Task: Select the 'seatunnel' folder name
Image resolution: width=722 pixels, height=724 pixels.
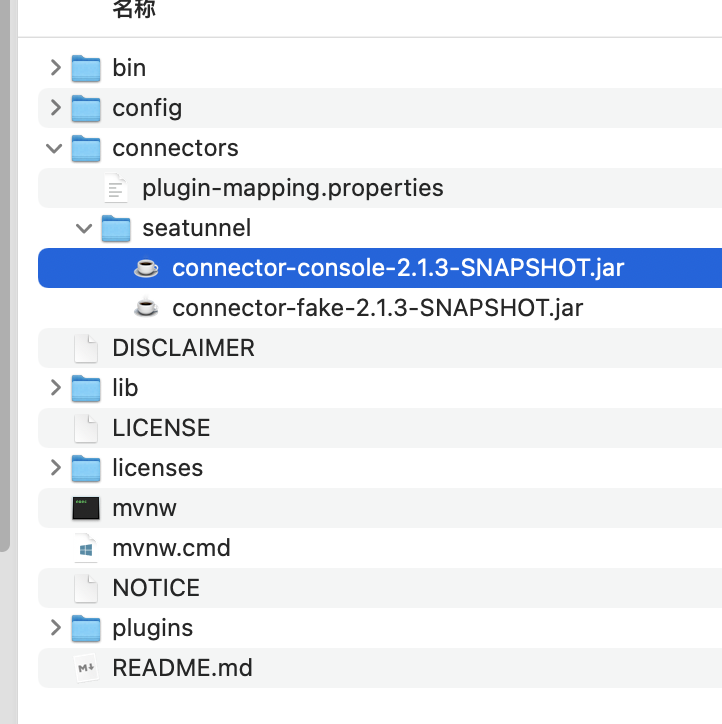Action: click(x=197, y=228)
